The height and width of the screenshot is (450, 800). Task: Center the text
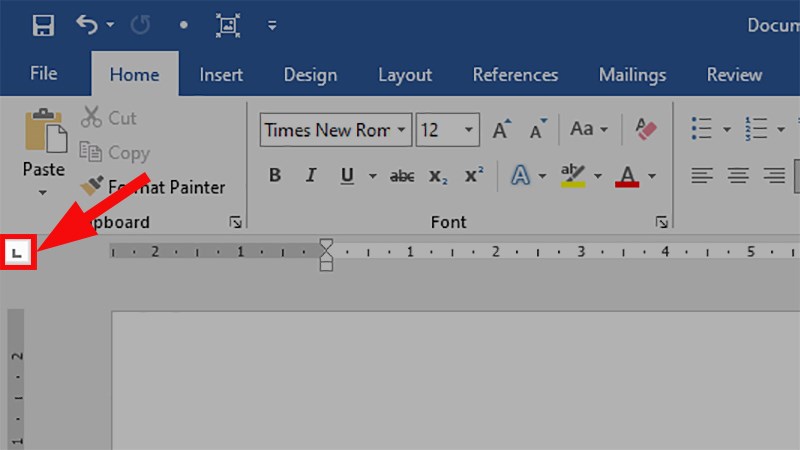tap(738, 176)
